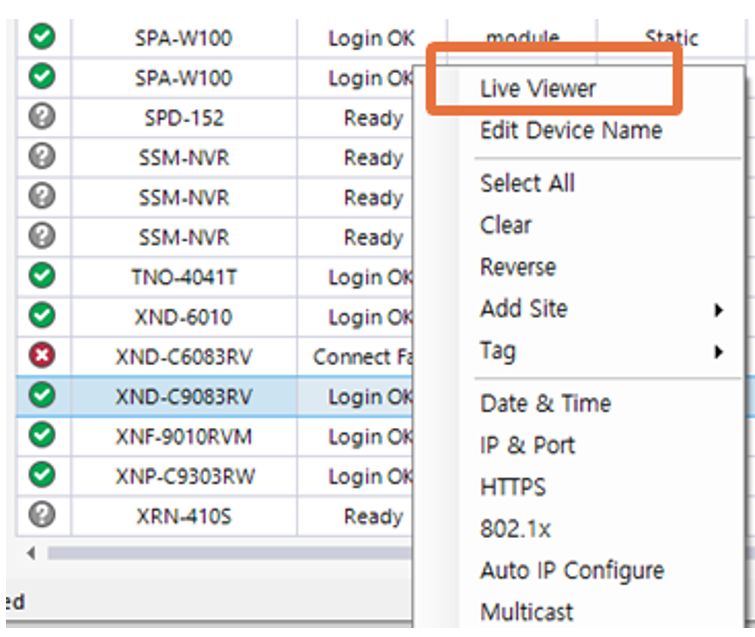The height and width of the screenshot is (637, 755).
Task: Open the HTTPS configuration menu item
Action: coord(513,488)
